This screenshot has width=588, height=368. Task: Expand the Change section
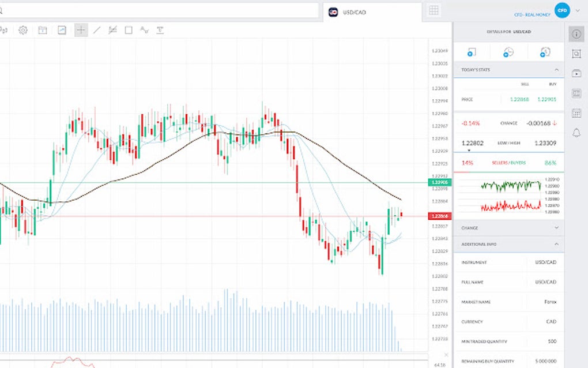point(556,228)
